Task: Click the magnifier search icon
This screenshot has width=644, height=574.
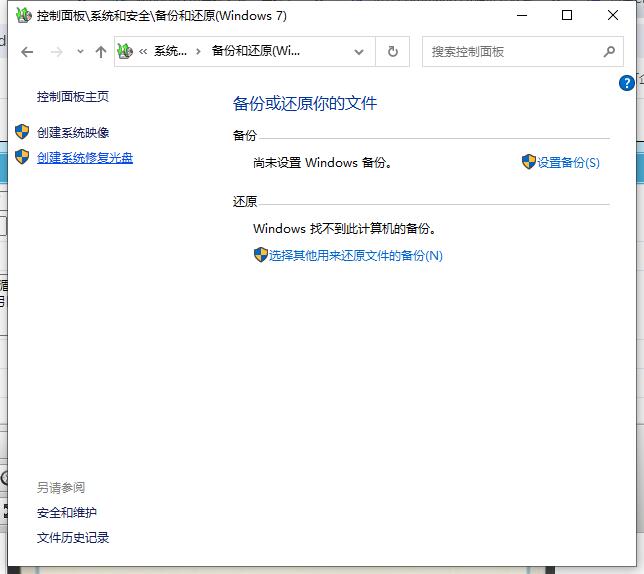Action: click(x=610, y=52)
